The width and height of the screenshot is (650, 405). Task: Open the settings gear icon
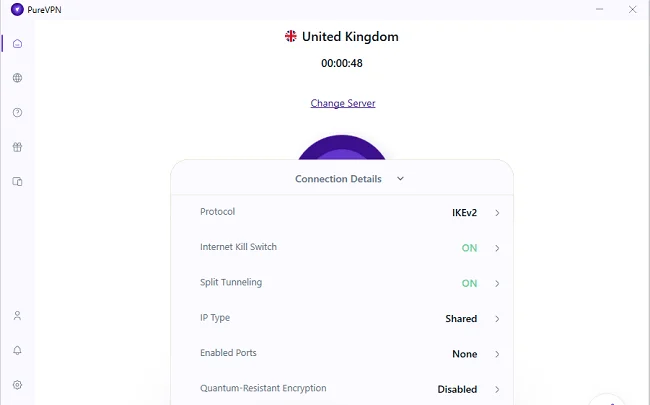click(x=17, y=385)
